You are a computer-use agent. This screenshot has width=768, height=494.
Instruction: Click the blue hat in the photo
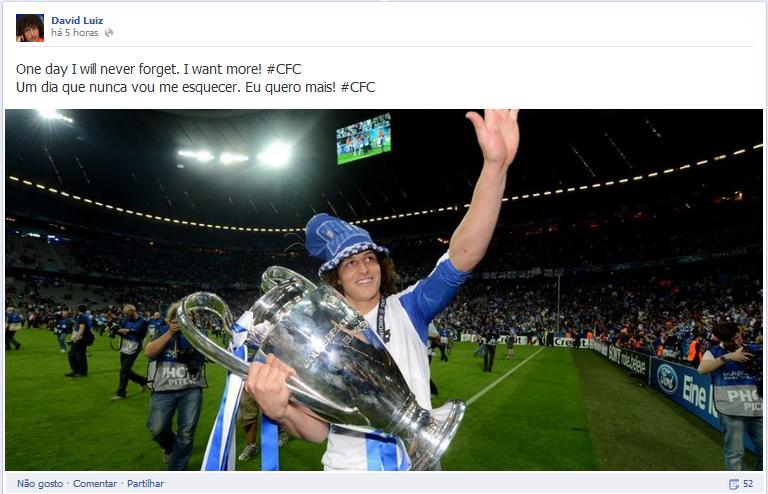point(343,244)
